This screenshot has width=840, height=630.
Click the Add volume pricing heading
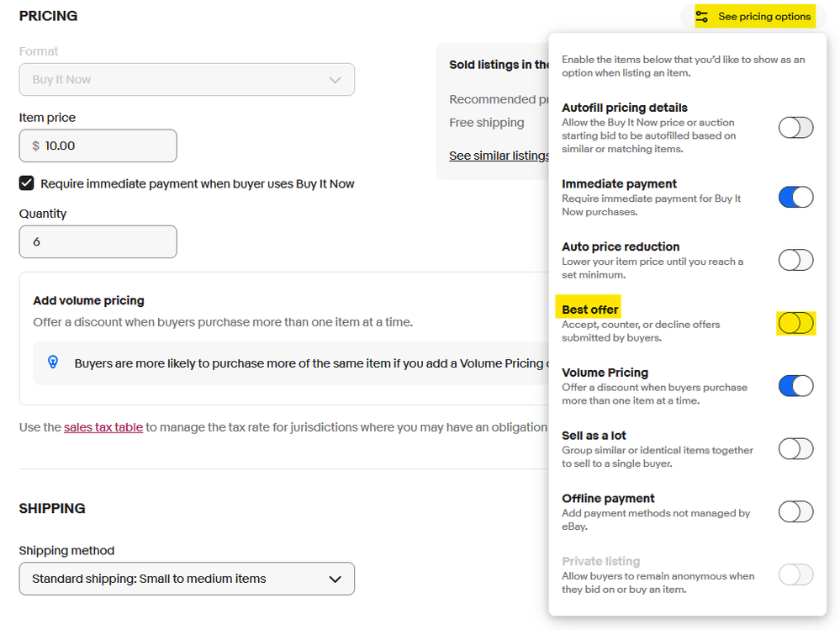coord(89,300)
